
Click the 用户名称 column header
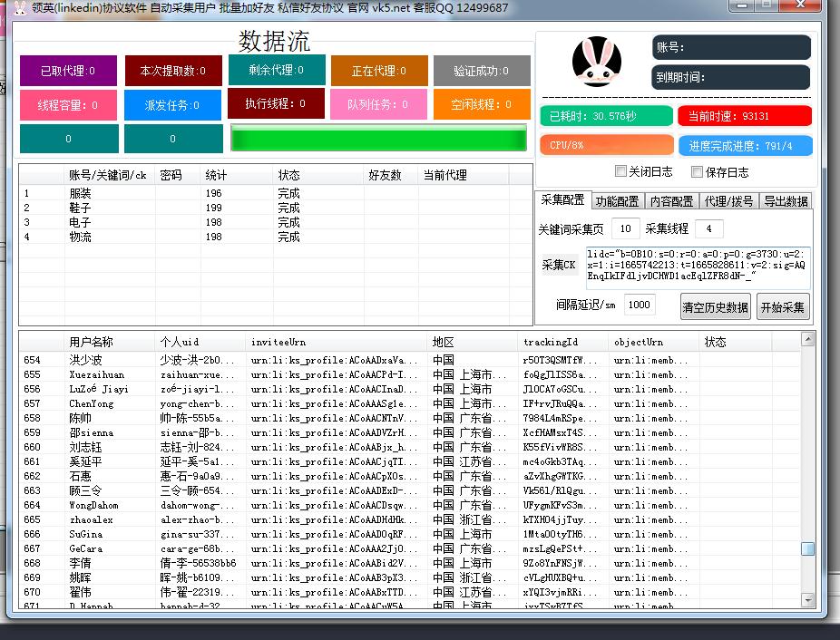[91, 342]
